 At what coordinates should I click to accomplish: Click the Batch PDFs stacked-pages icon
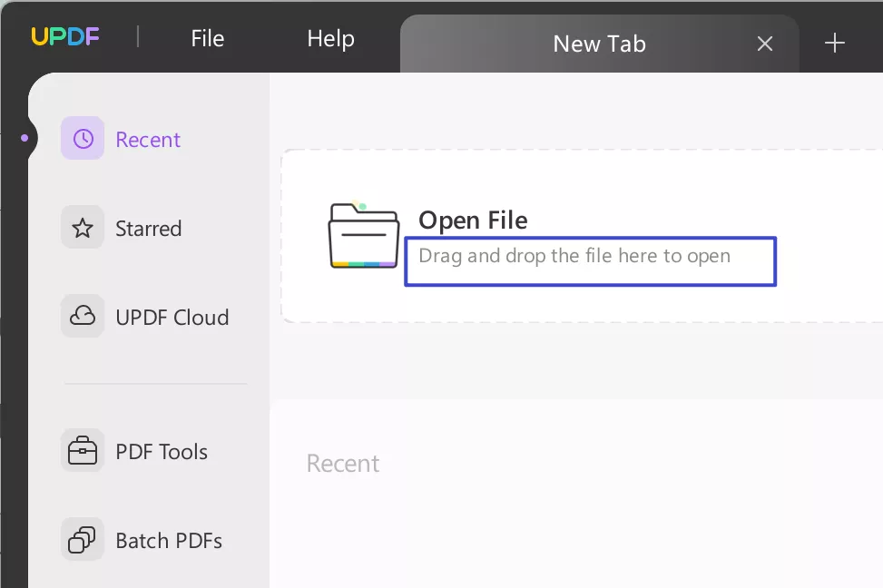point(83,540)
